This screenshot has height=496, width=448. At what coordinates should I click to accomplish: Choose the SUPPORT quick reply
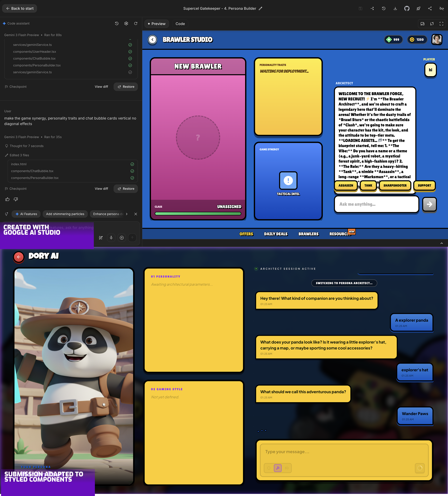[x=424, y=186]
